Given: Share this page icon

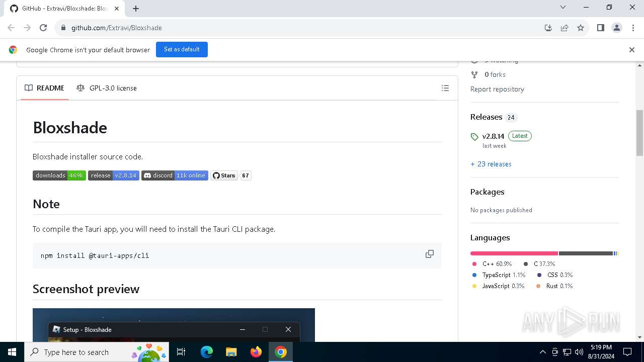Looking at the screenshot, I should tap(565, 28).
